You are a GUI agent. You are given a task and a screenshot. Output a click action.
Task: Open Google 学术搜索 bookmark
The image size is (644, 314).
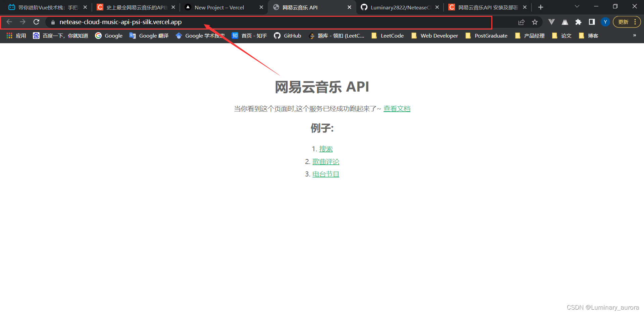[200, 36]
